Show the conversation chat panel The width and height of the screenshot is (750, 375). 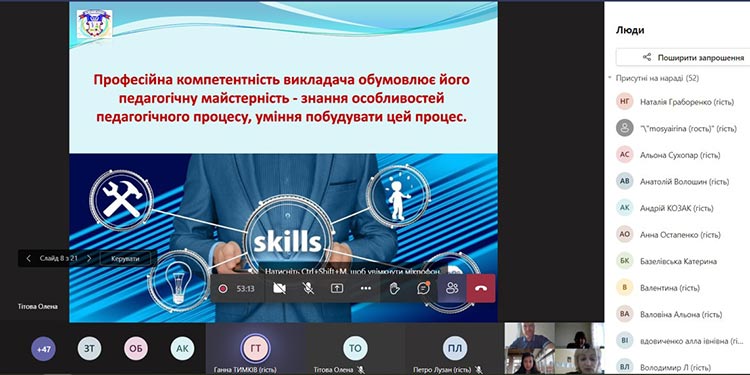[x=423, y=288]
